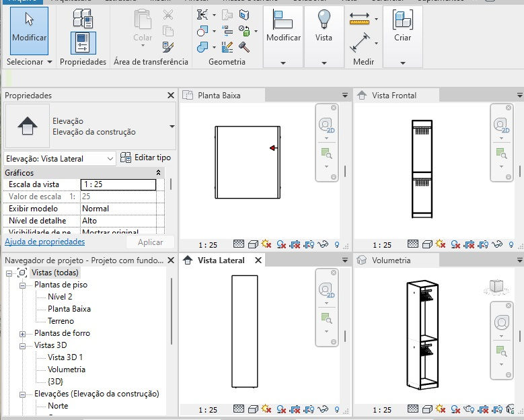Open the Ajuda de propriedades link
This screenshot has height=420, width=524.
(45, 242)
